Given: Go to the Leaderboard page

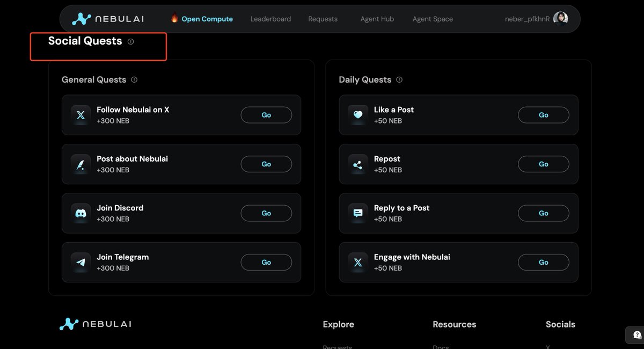Looking at the screenshot, I should pyautogui.click(x=270, y=19).
